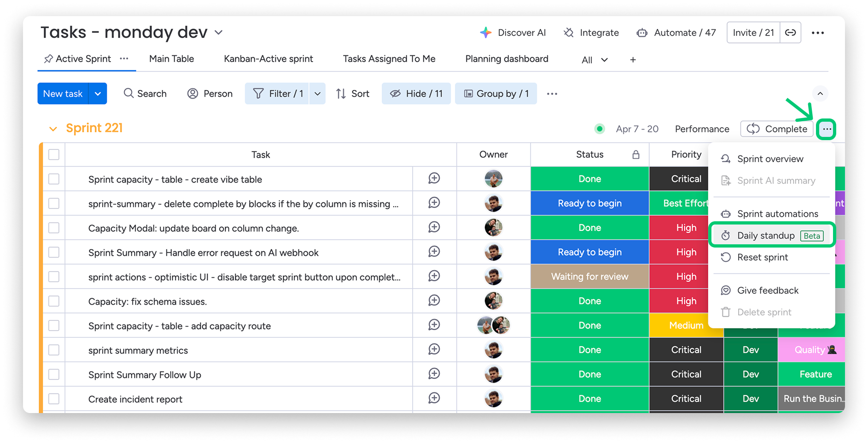Image resolution: width=868 pixels, height=443 pixels.
Task: Filter by Person
Action: (x=210, y=94)
